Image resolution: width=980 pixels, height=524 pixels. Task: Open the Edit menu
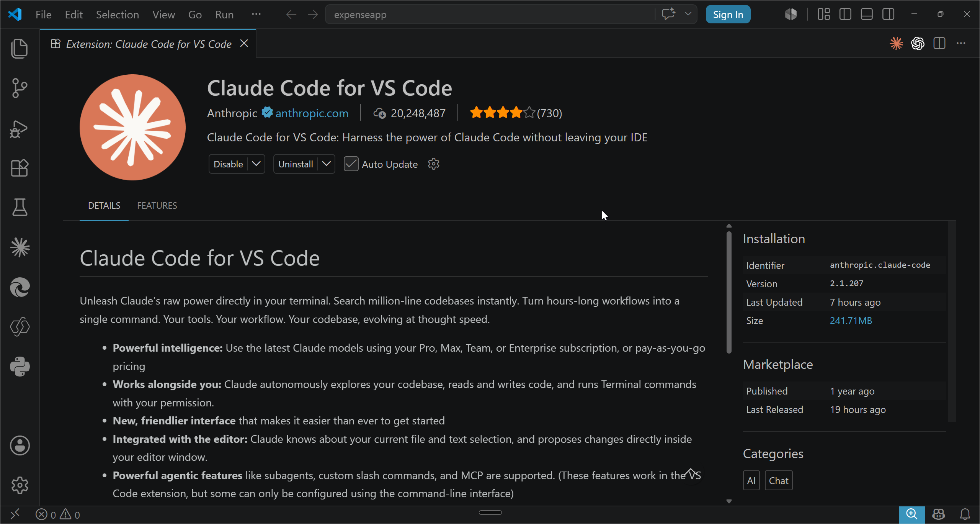click(x=74, y=15)
